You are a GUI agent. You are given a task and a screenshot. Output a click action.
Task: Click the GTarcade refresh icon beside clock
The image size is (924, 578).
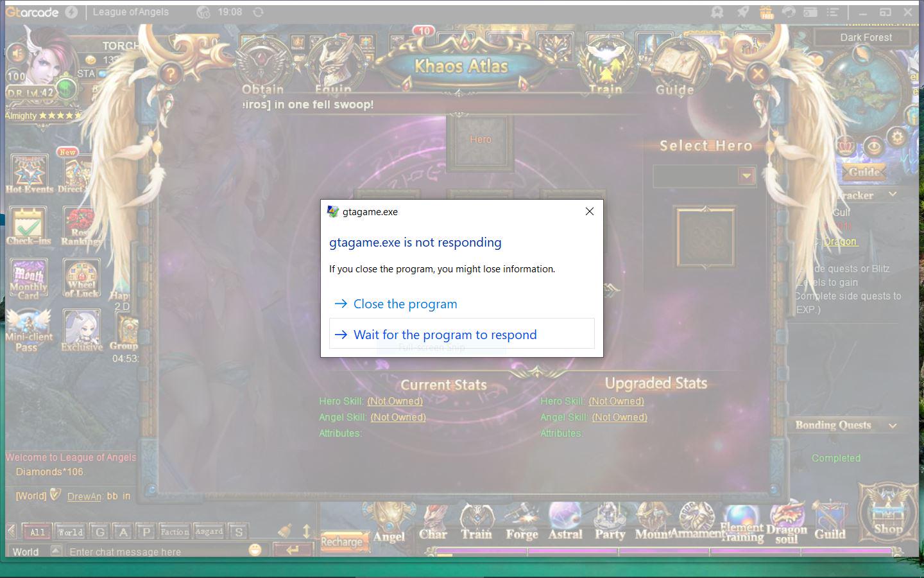point(258,12)
